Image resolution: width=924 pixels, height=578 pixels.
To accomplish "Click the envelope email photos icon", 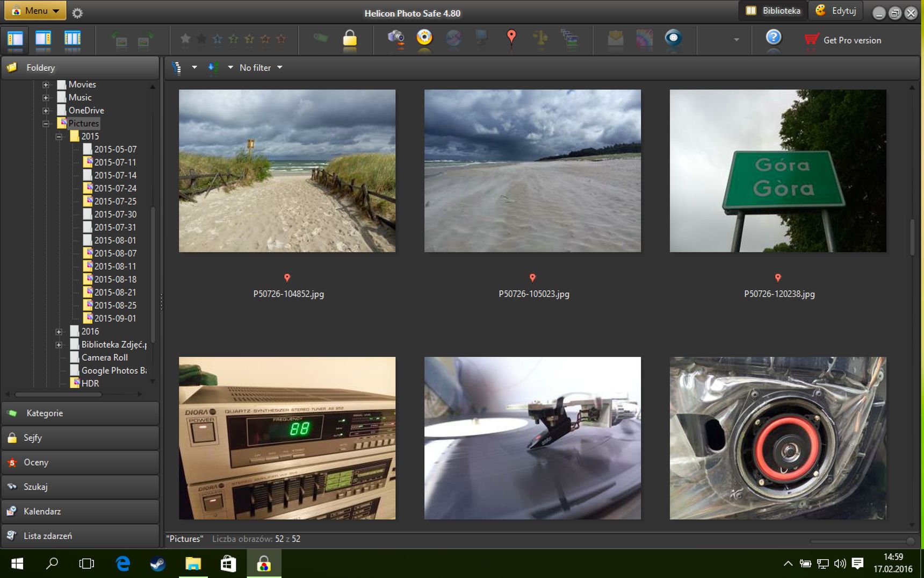I will pyautogui.click(x=616, y=38).
